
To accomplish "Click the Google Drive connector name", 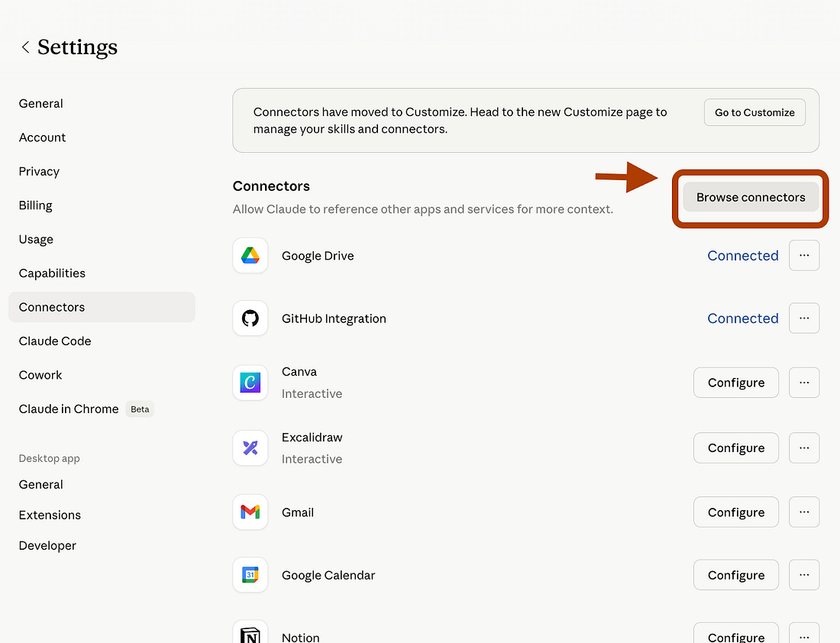I will pos(318,256).
